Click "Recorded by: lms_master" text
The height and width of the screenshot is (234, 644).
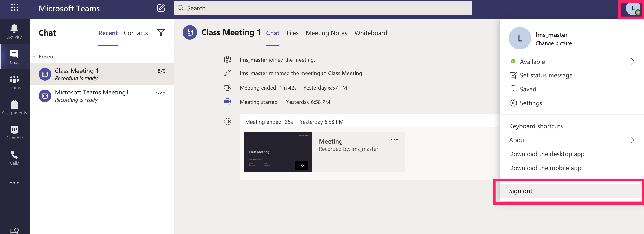point(348,149)
